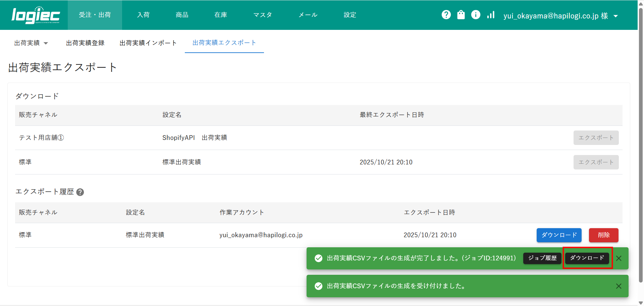The image size is (644, 306).
Task: Click the red 削除 button
Action: [x=603, y=235]
